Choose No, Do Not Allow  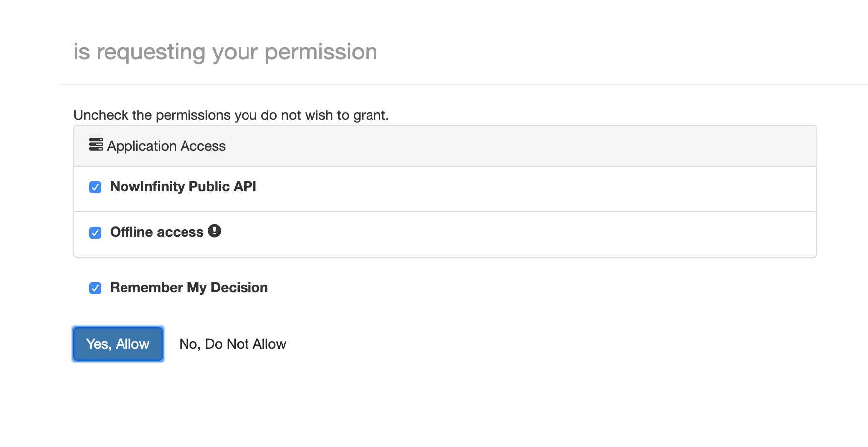pyautogui.click(x=233, y=344)
